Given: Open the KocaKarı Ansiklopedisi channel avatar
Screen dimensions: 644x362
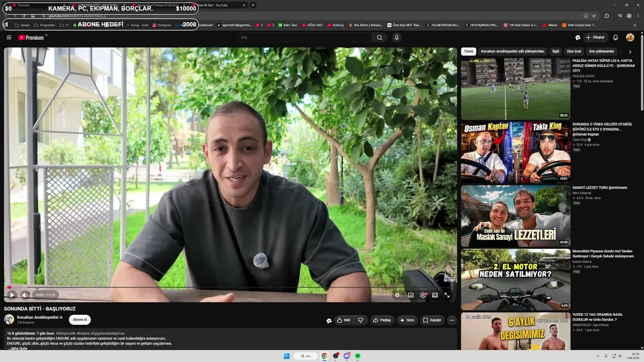Looking at the screenshot, I should pyautogui.click(x=9, y=319).
